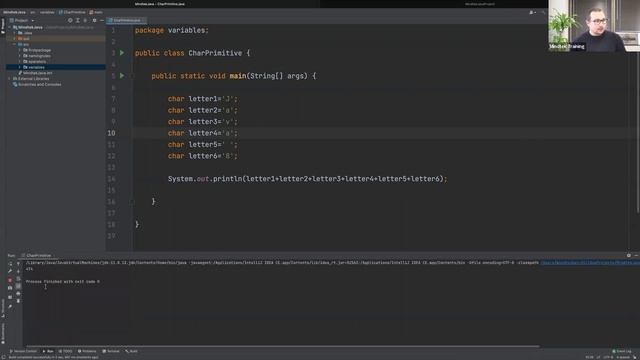Screen dimensions: 640x360
Task: Click the classpath link in Run console
Action: tap(590, 263)
